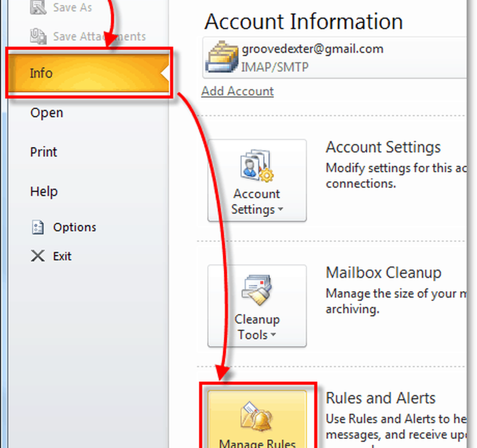Screen dimensions: 477x448
Task: Switch to the Open tab
Action: tap(47, 113)
